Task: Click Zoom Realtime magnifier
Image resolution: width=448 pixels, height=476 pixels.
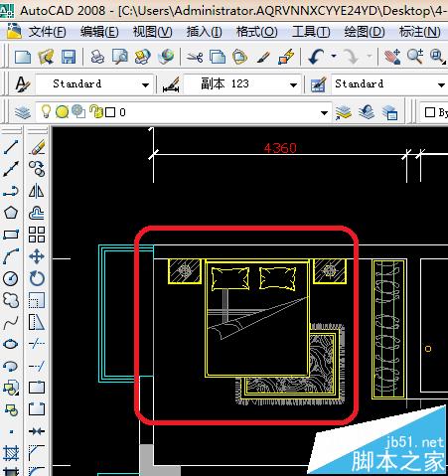Action: (415, 57)
